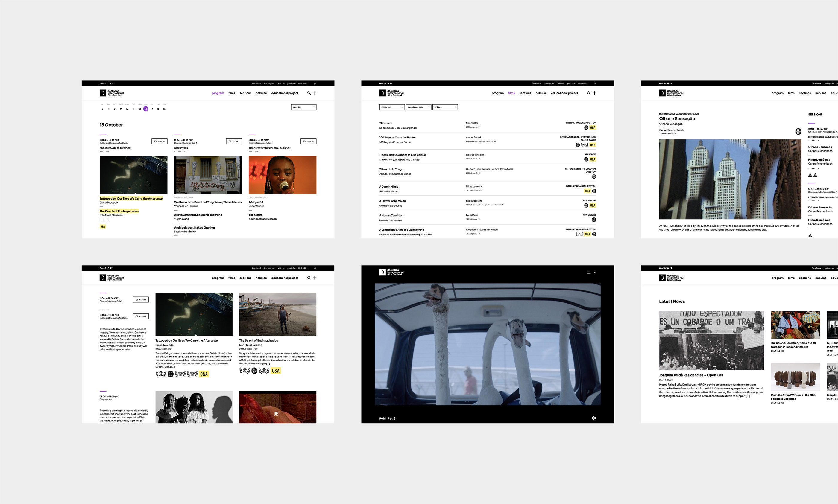Viewport: 838px width, 504px height.
Task: Open educational project tab in program page mockup
Action: click(x=285, y=93)
